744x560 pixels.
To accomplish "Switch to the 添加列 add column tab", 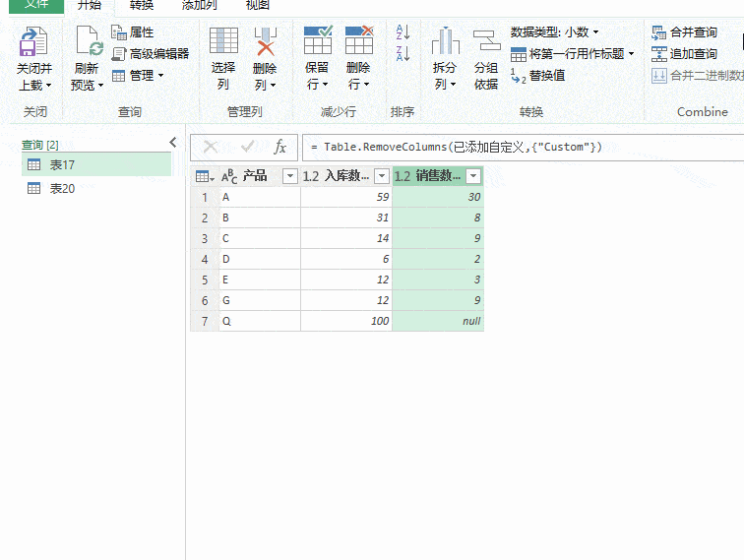I will pos(199,6).
